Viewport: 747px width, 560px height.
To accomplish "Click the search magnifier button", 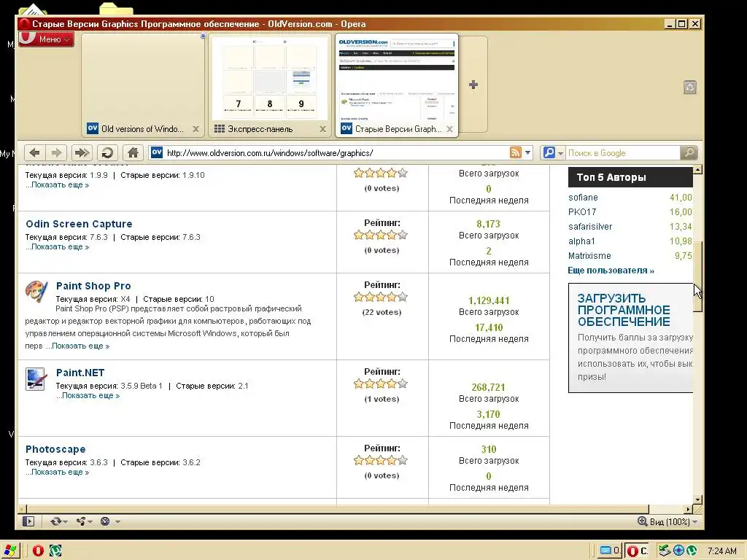I will (x=689, y=153).
